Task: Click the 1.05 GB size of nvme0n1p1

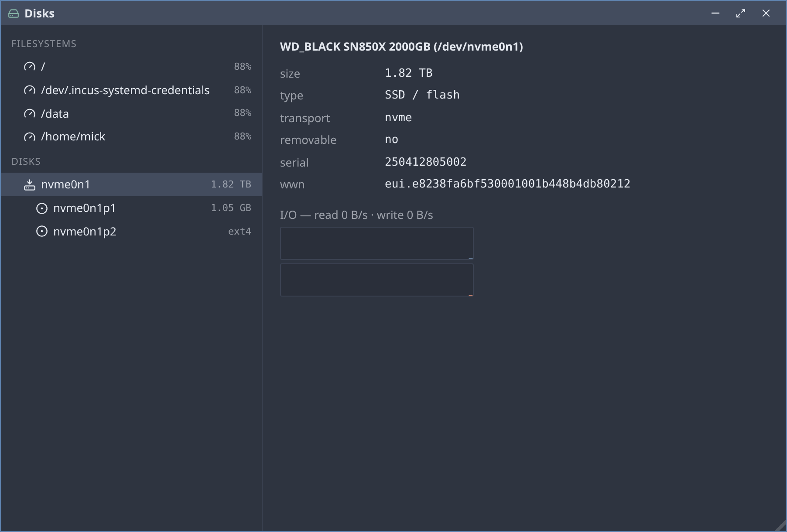Action: point(231,208)
